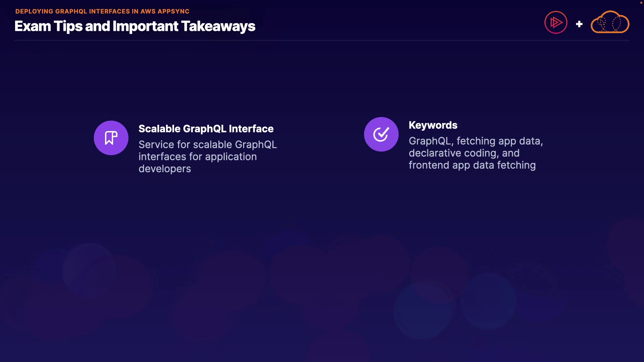Click the word 'Takeaways' in the title
Screen dimensions: 644x362
[218, 26]
